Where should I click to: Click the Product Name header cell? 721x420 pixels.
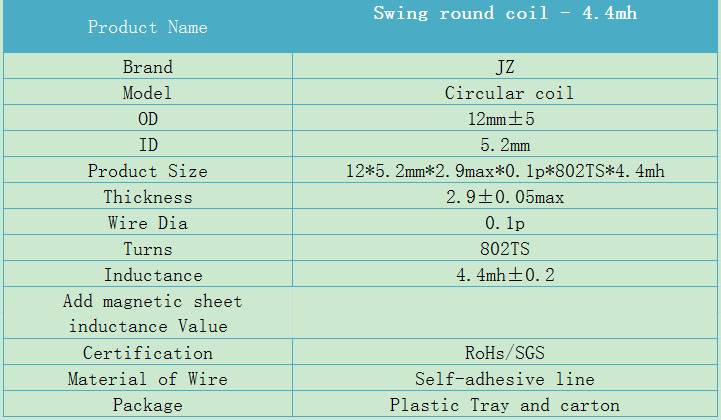(148, 27)
